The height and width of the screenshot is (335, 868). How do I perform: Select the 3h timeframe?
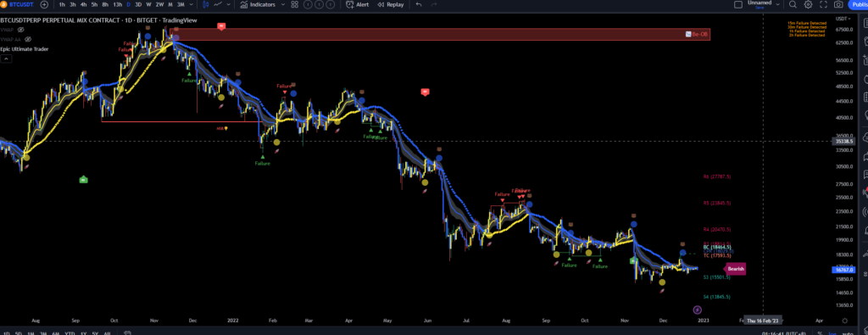pos(73,4)
